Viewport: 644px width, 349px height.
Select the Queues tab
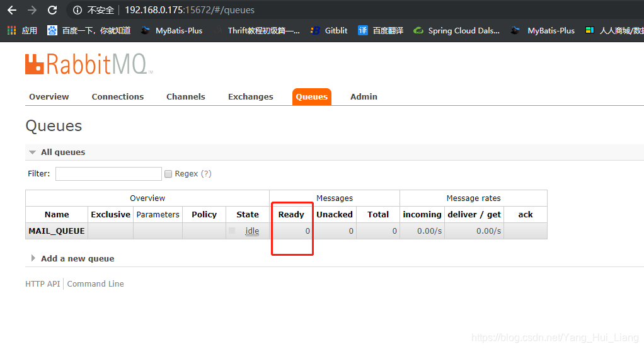[312, 97]
